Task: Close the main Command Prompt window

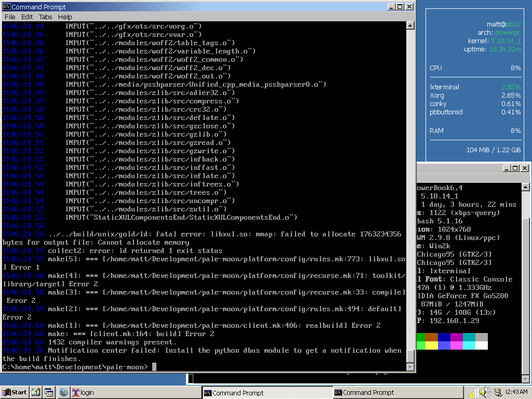Action: click(409, 6)
